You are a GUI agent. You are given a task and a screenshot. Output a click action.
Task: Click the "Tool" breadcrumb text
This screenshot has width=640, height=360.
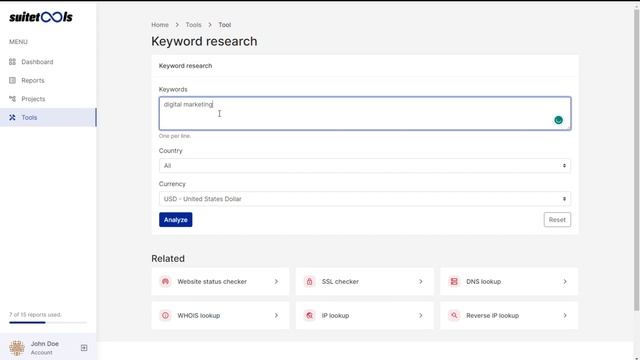click(224, 25)
